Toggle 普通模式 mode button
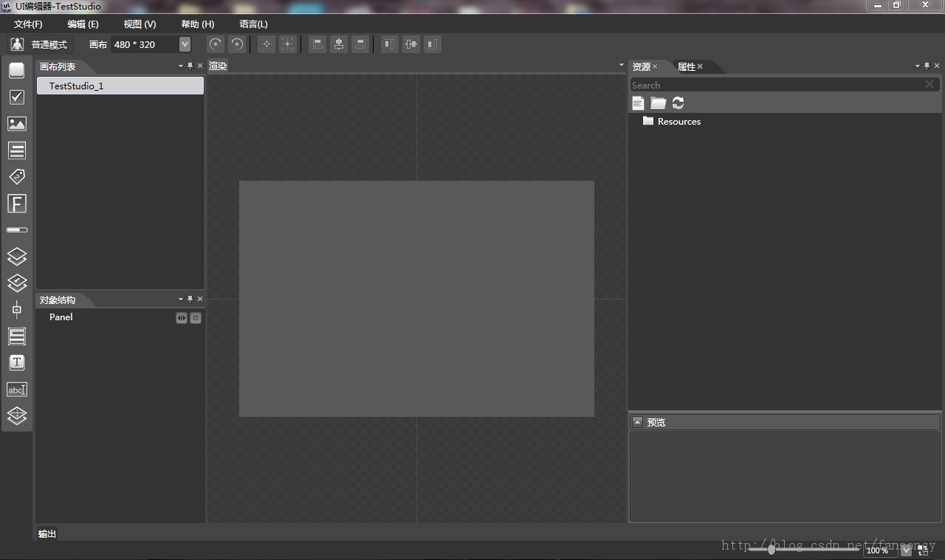This screenshot has width=945, height=560. [39, 44]
